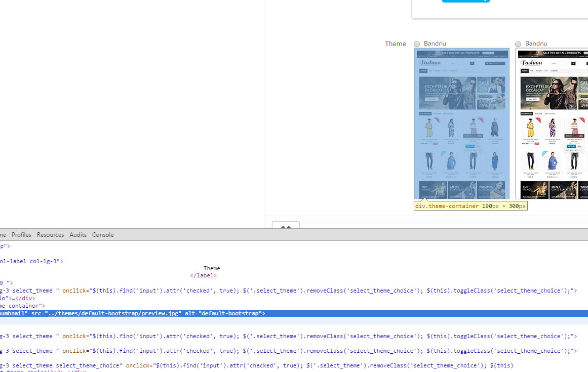Click the second Fashion theme preview thumbnail
The width and height of the screenshot is (588, 372).
[x=552, y=124]
